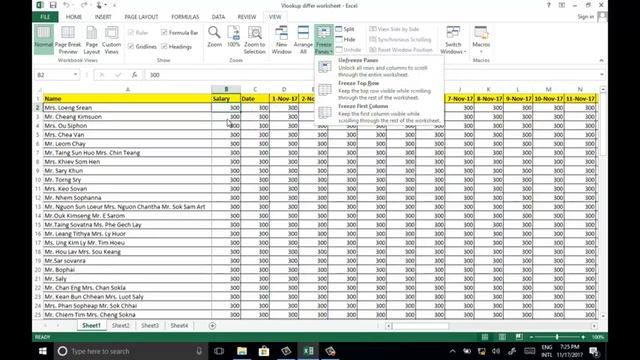Viewport: 640px width, 360px height.
Task: Switch to the DATA tab
Action: coord(218,17)
